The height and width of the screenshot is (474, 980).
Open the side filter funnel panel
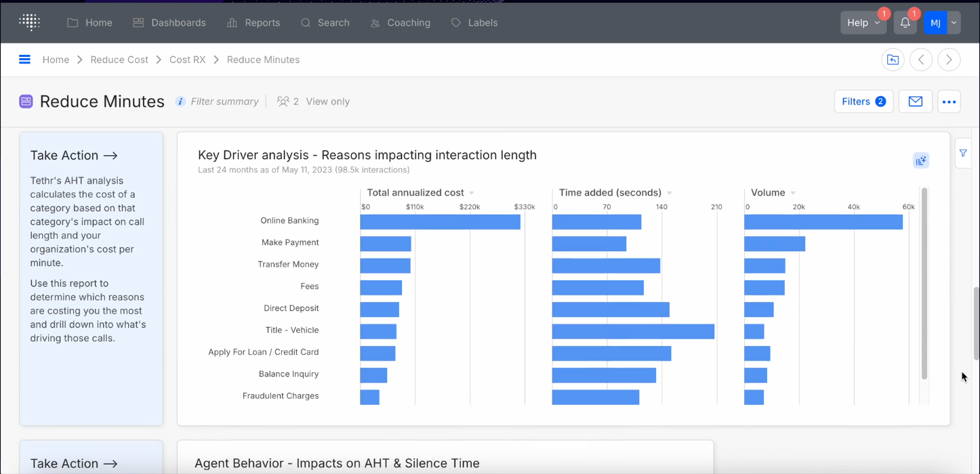point(963,154)
